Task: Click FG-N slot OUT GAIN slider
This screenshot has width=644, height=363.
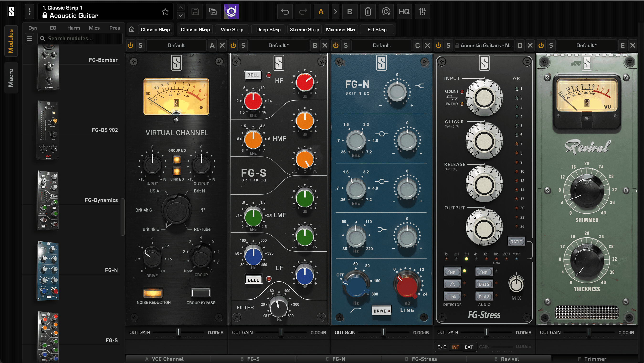Action: (384, 332)
